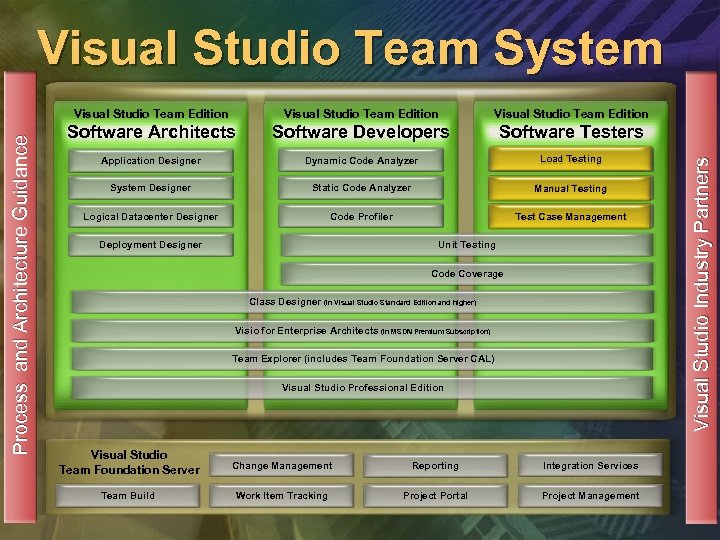Screen dimensions: 720x540
Task: Select the Deployment Designer box
Action: pos(151,245)
